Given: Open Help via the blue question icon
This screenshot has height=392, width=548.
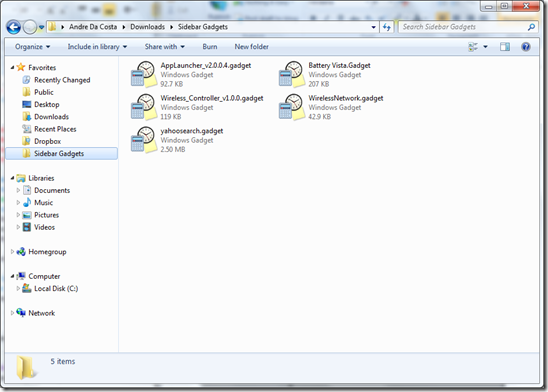Looking at the screenshot, I should (x=526, y=47).
